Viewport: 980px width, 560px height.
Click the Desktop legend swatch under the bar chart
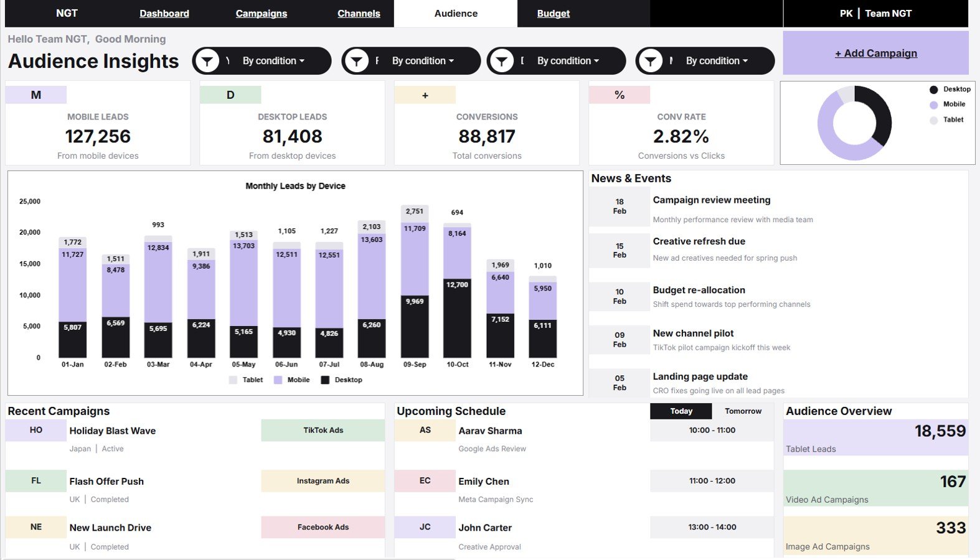tap(325, 380)
